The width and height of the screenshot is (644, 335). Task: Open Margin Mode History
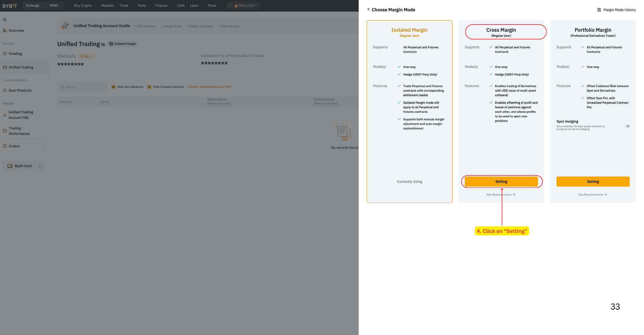tap(617, 10)
